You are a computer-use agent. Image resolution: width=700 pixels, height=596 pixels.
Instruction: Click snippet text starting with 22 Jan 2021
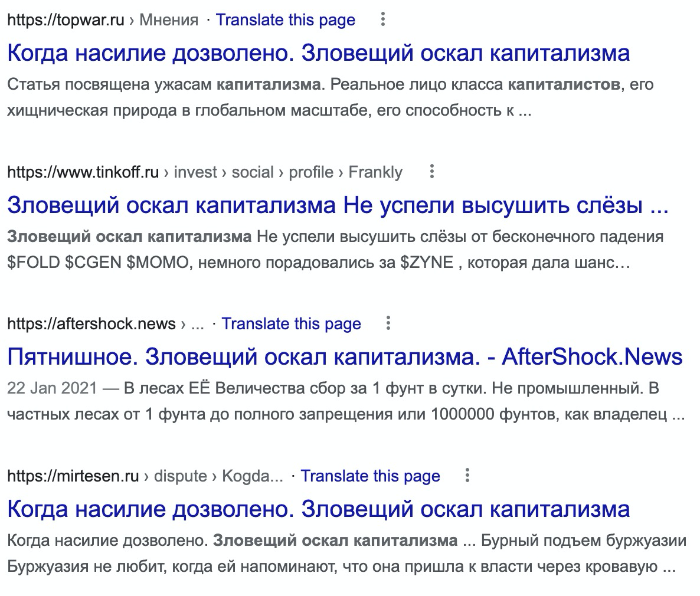tap(346, 401)
